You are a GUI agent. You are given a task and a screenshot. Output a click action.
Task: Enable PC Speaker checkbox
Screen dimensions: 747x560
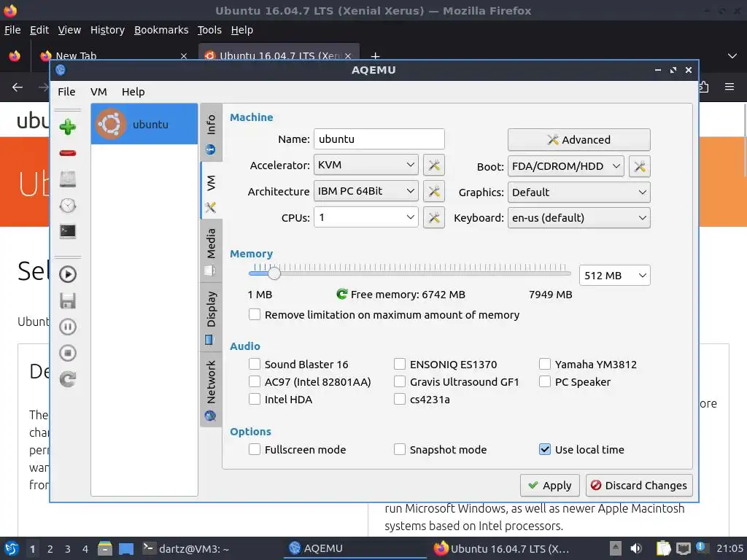(x=544, y=382)
